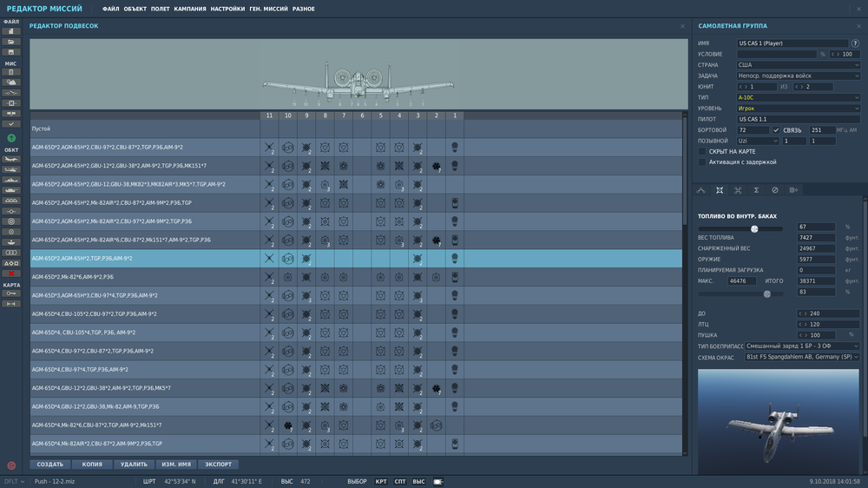
Task: Open the failures tab circle-slash icon
Action: 775,190
